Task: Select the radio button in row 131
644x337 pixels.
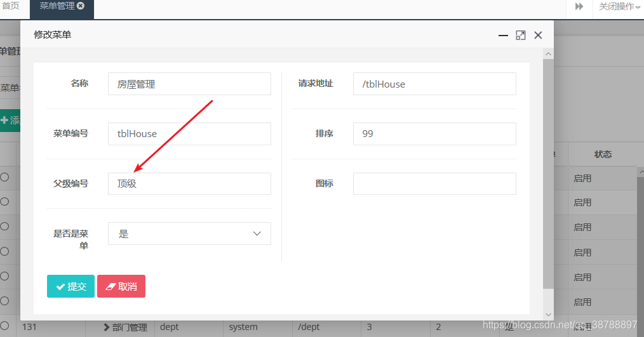Action: click(x=4, y=326)
